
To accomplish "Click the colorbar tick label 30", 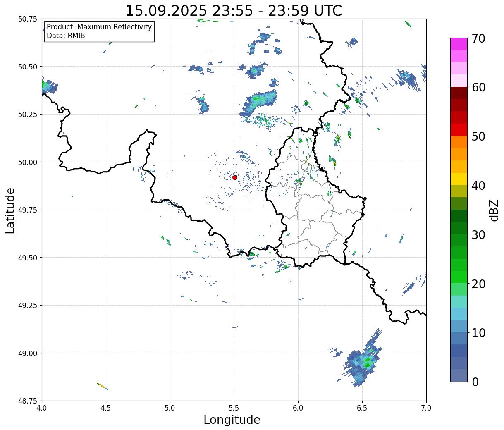I will [478, 235].
